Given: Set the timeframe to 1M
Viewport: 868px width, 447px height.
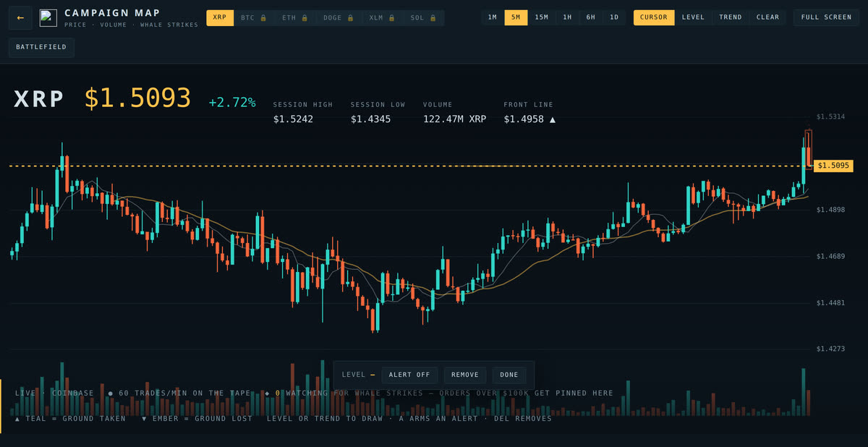Looking at the screenshot, I should pyautogui.click(x=493, y=17).
